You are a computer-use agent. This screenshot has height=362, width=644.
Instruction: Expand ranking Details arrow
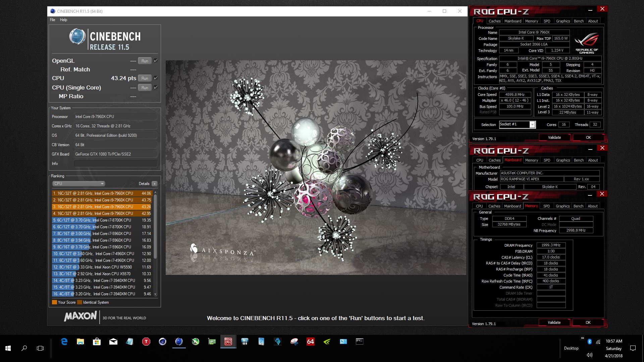pyautogui.click(x=155, y=184)
